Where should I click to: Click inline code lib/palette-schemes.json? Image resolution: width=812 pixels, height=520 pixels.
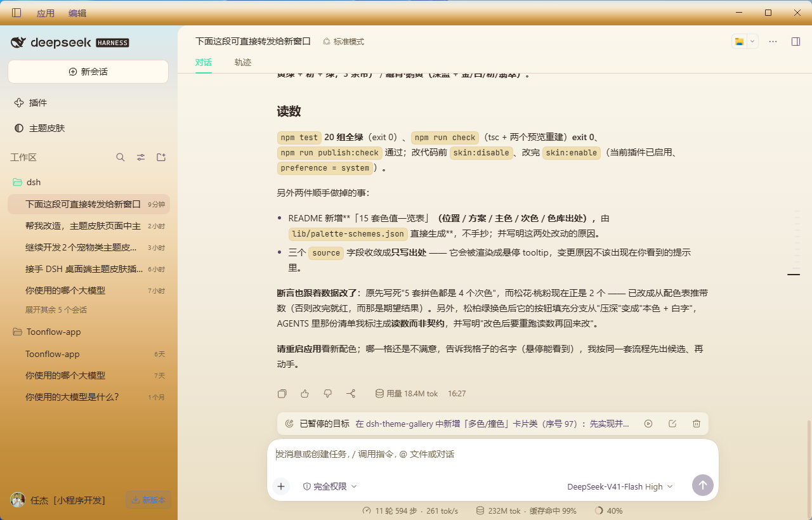pos(348,234)
